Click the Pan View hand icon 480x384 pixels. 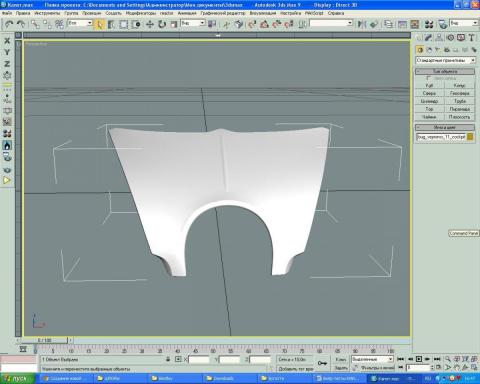[457, 367]
